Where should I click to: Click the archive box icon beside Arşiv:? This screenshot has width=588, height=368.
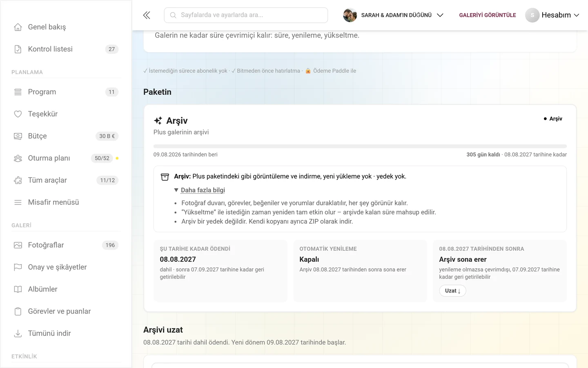click(x=165, y=177)
